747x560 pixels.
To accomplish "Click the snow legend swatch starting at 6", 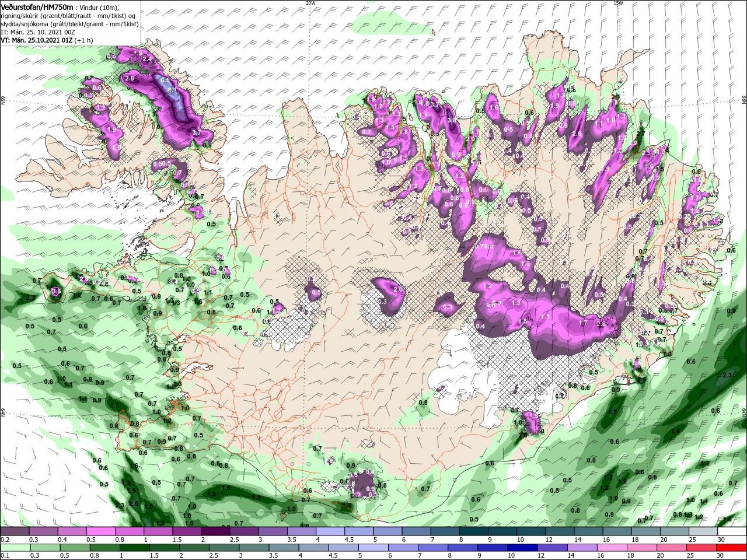I will pos(416,531).
